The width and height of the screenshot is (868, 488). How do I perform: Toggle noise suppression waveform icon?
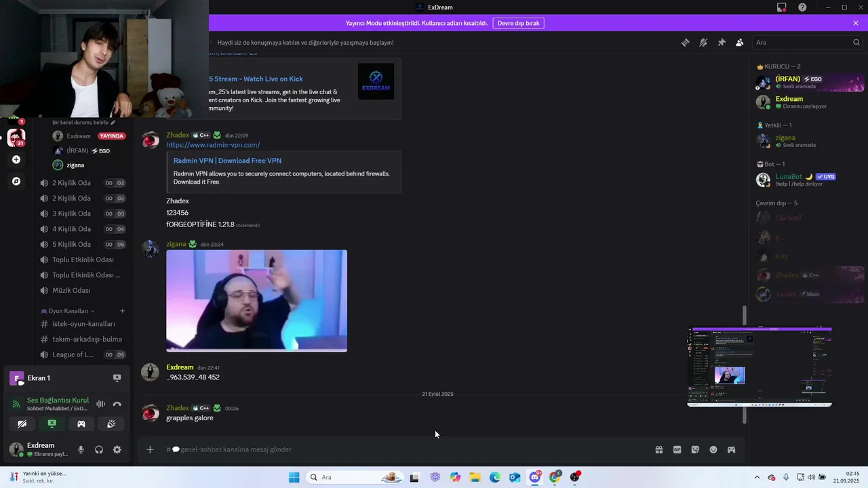point(100,404)
